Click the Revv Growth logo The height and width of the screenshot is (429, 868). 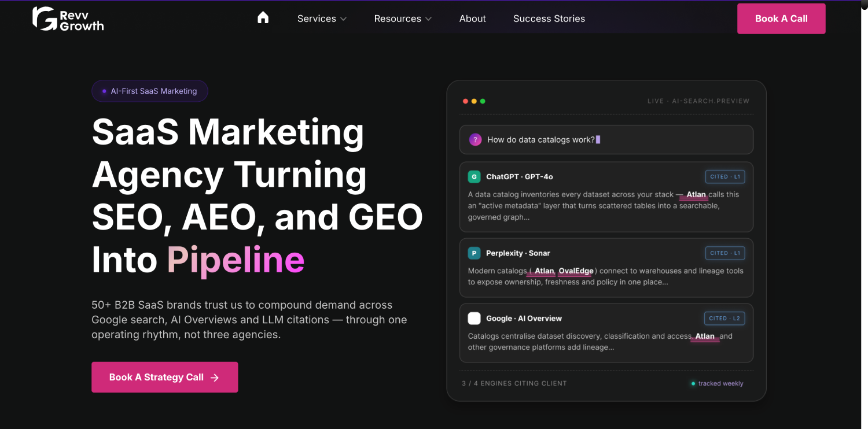pyautogui.click(x=68, y=19)
